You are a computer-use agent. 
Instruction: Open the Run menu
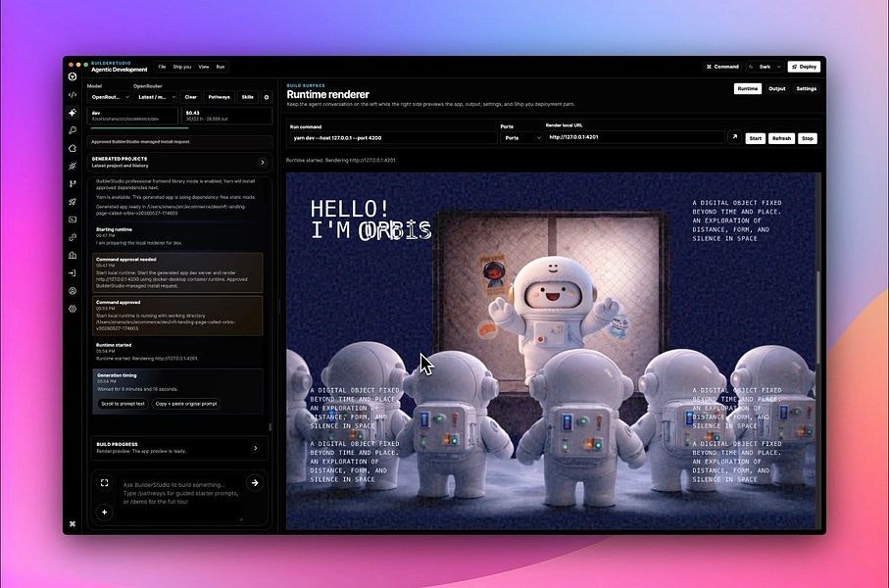[220, 67]
